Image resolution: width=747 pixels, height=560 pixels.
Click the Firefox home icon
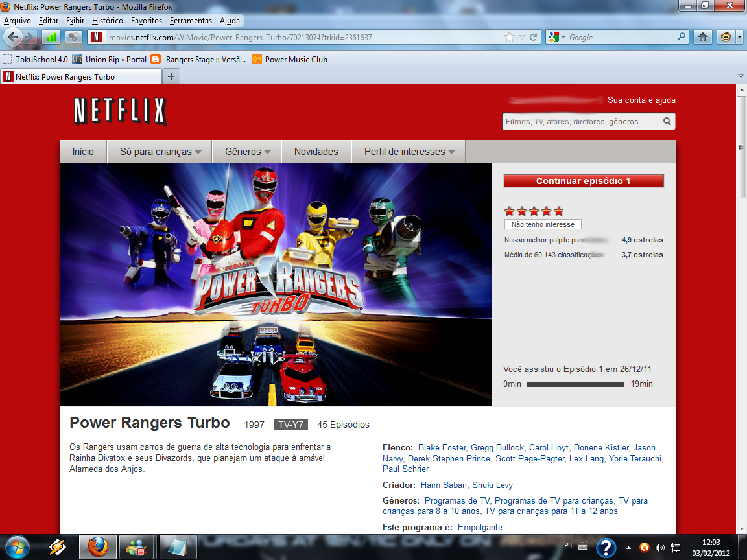point(702,37)
